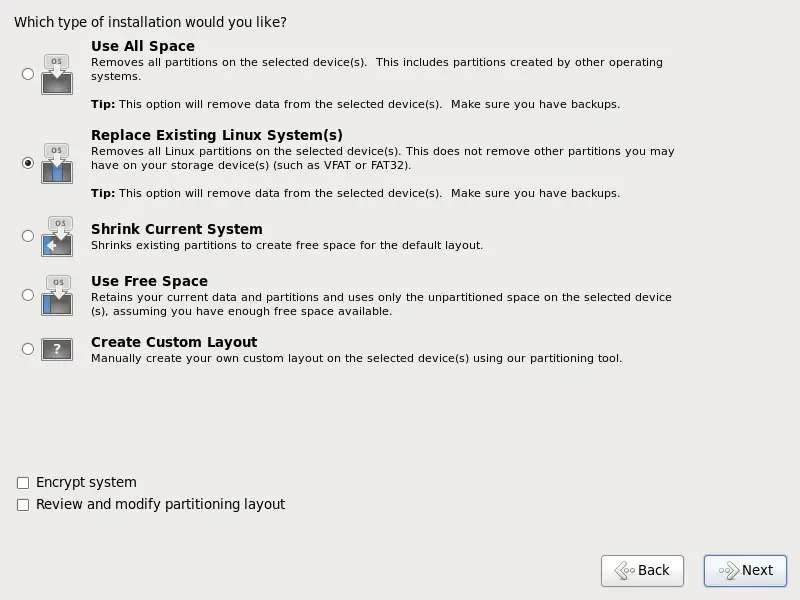Tick the Review and modify partitioning layout checkbox

23,505
